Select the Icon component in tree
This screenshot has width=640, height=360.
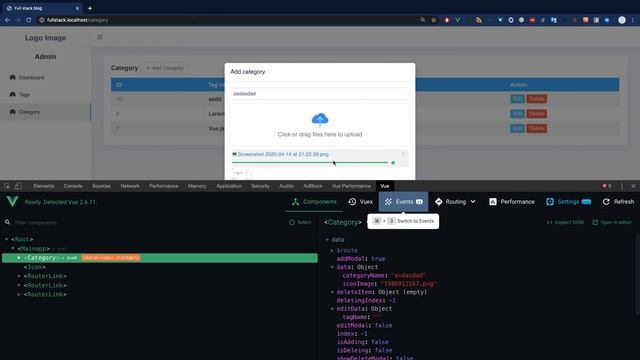(x=34, y=267)
